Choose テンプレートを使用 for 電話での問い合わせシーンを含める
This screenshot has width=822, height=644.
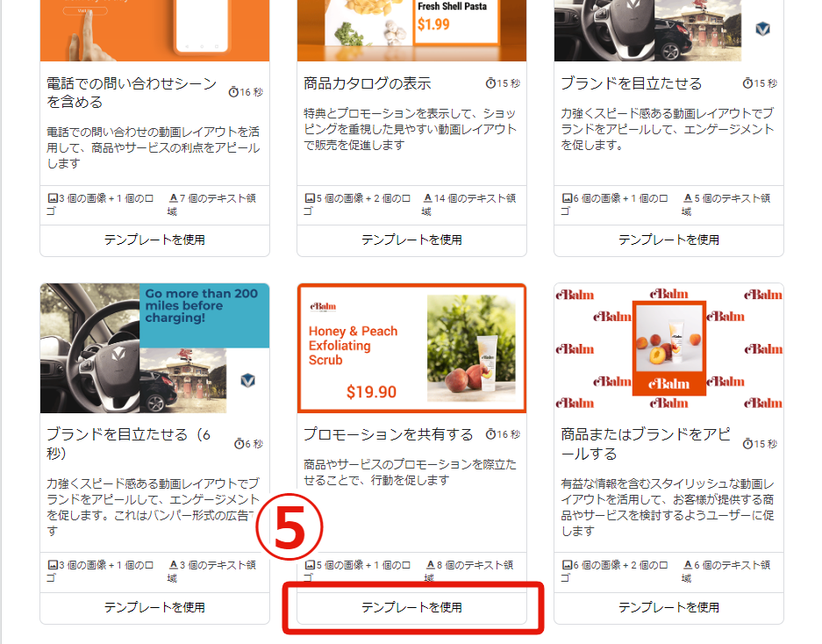coord(154,240)
